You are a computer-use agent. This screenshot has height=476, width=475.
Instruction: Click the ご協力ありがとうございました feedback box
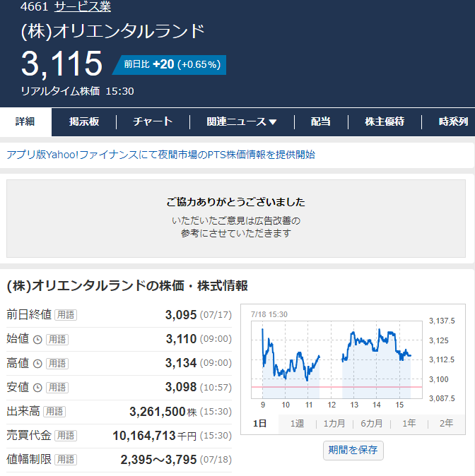(x=236, y=218)
